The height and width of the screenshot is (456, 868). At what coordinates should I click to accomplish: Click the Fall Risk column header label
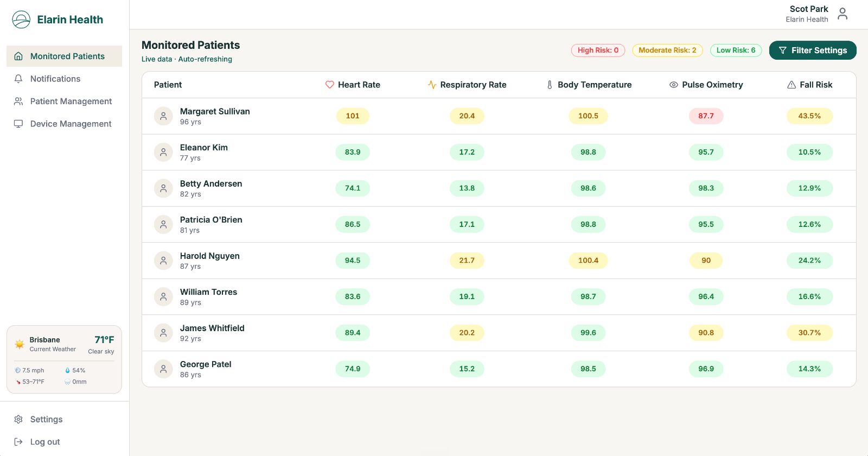pos(816,85)
